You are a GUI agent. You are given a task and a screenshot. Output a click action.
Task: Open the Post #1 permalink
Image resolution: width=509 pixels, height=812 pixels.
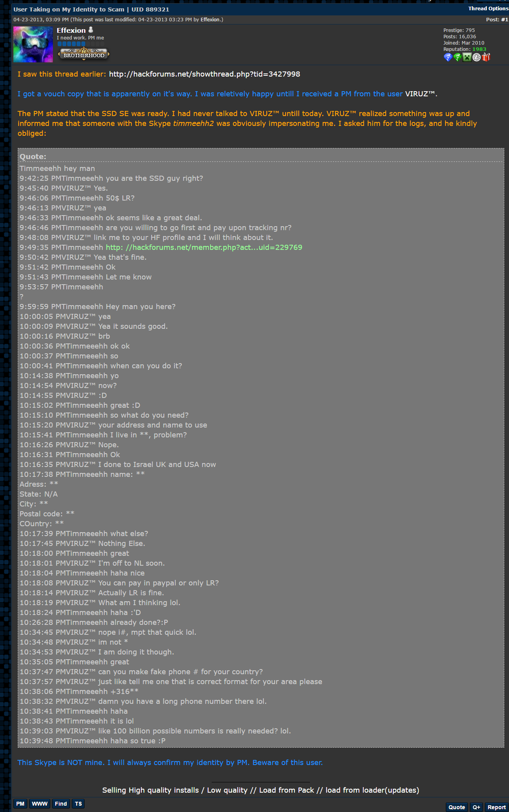[x=505, y=19]
